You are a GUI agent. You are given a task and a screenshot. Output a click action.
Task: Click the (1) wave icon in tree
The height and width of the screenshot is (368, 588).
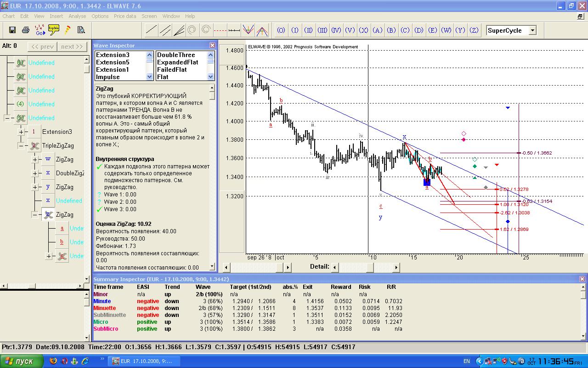(20, 63)
